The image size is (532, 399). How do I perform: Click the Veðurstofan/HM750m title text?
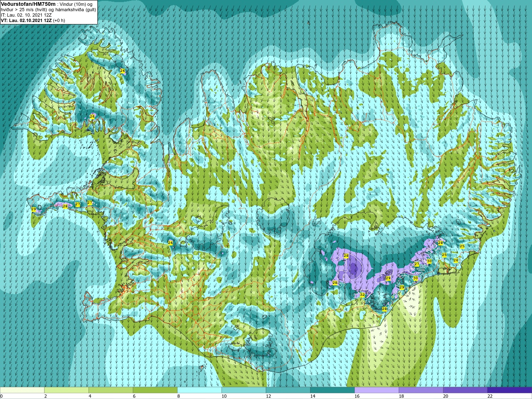tap(28, 4)
